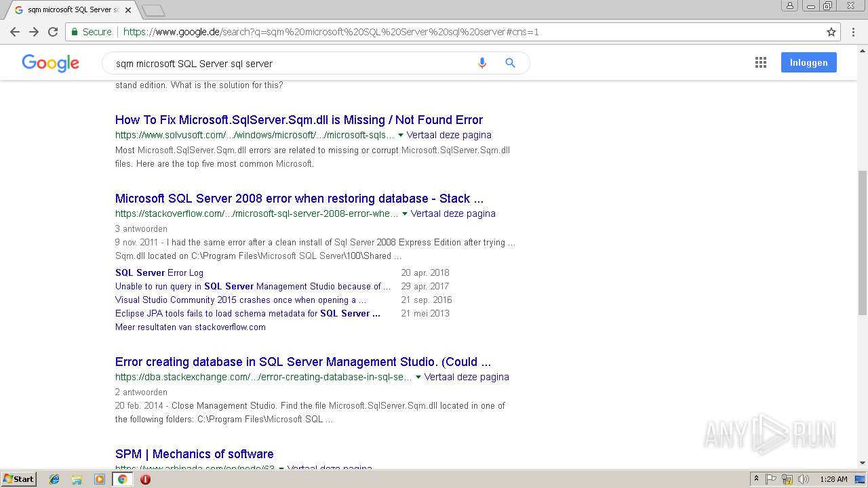Screen dimensions: 868x488
Task: Click stackoverflow.com green URL text
Action: pyautogui.click(x=257, y=213)
